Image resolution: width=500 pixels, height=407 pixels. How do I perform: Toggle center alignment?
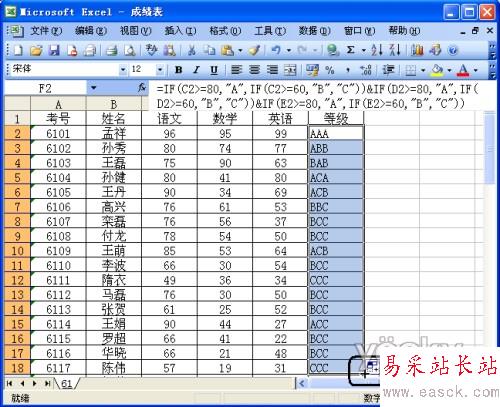coord(254,70)
